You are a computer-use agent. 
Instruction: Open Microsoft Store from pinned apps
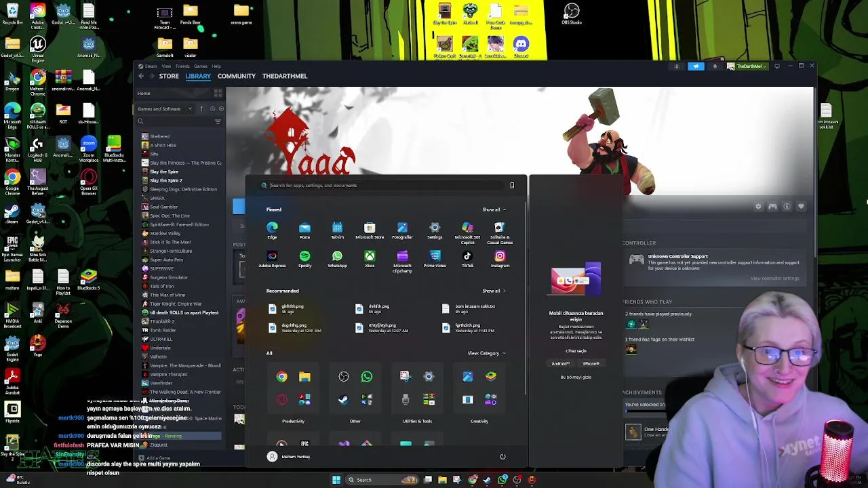(370, 230)
